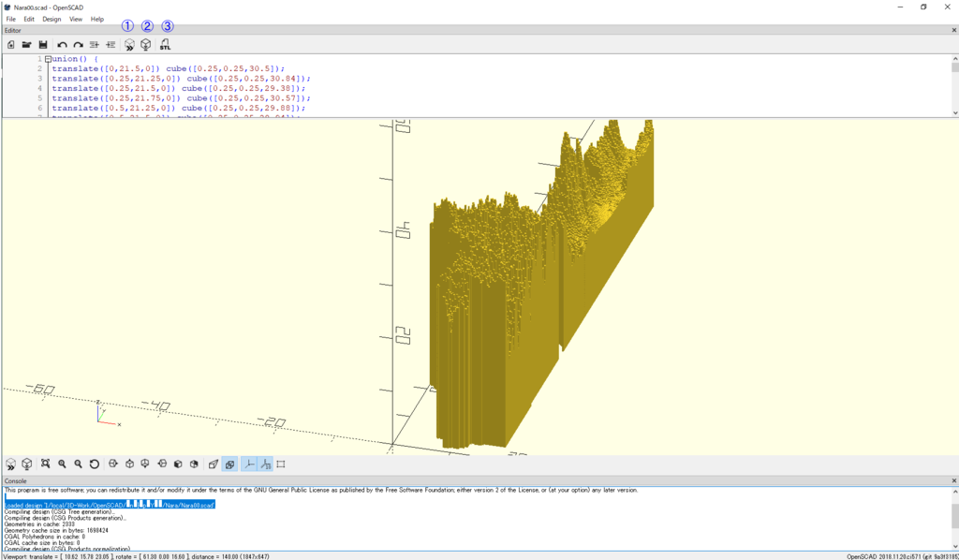Click the console scrollbar thumb
959x560 pixels.
point(954,515)
